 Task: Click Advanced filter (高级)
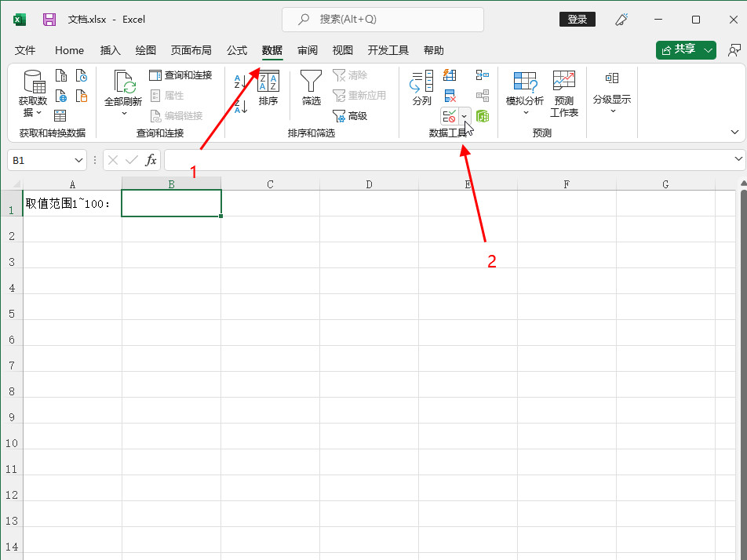pyautogui.click(x=350, y=116)
